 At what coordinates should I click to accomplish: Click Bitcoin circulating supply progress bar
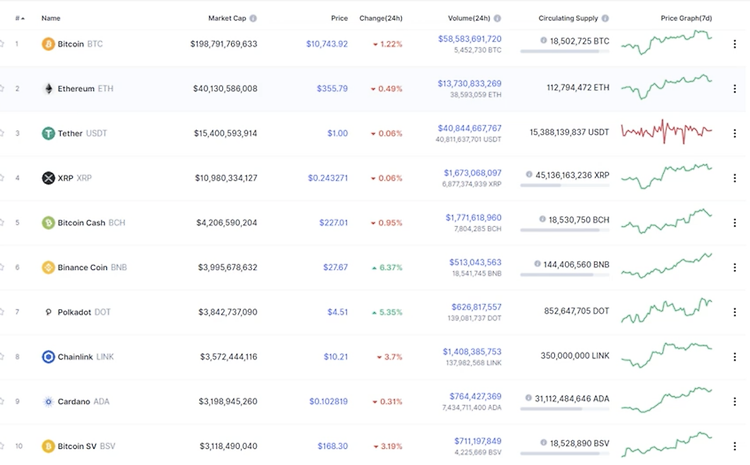[565, 51]
